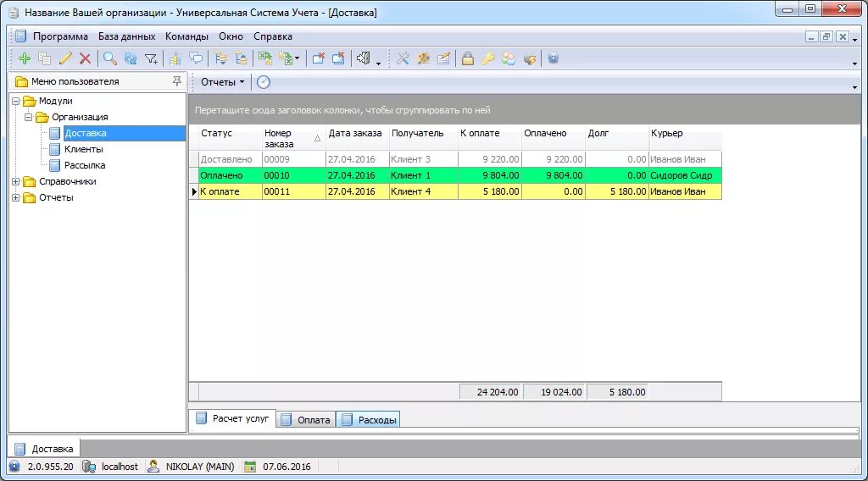Screen dimensions: 868x481
Task: Click the close all windows toolbar icon
Action: pyautogui.click(x=338, y=58)
